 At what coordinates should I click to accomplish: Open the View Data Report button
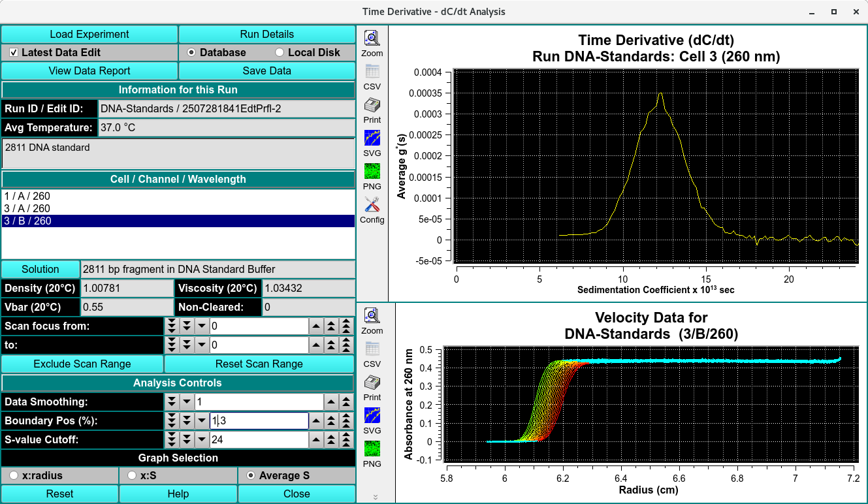coord(89,71)
